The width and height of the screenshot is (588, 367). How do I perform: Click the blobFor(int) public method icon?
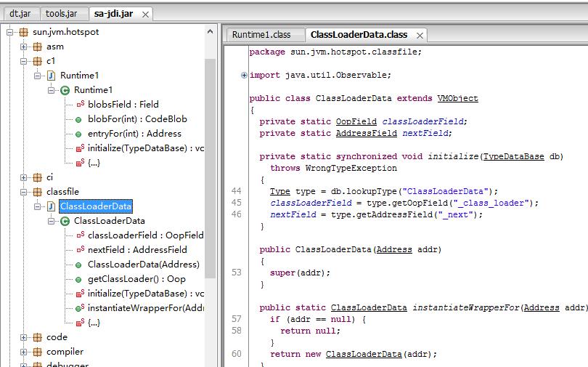tap(78, 120)
